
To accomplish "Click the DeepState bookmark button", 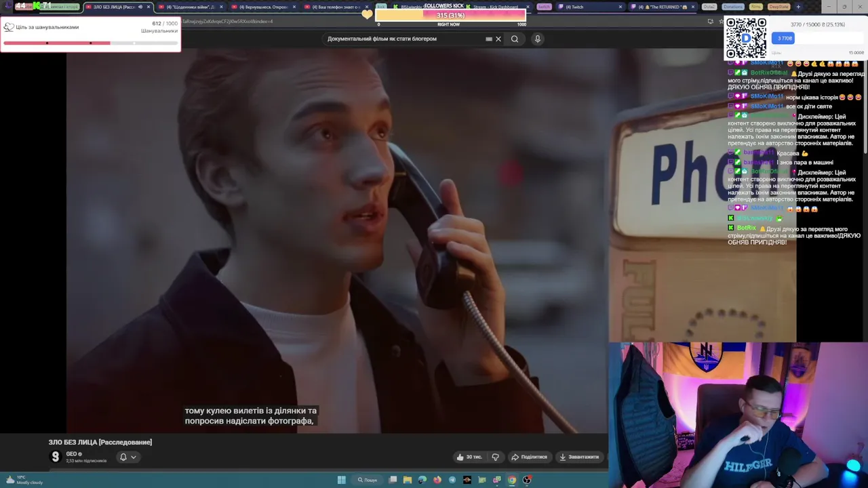I will [x=778, y=7].
